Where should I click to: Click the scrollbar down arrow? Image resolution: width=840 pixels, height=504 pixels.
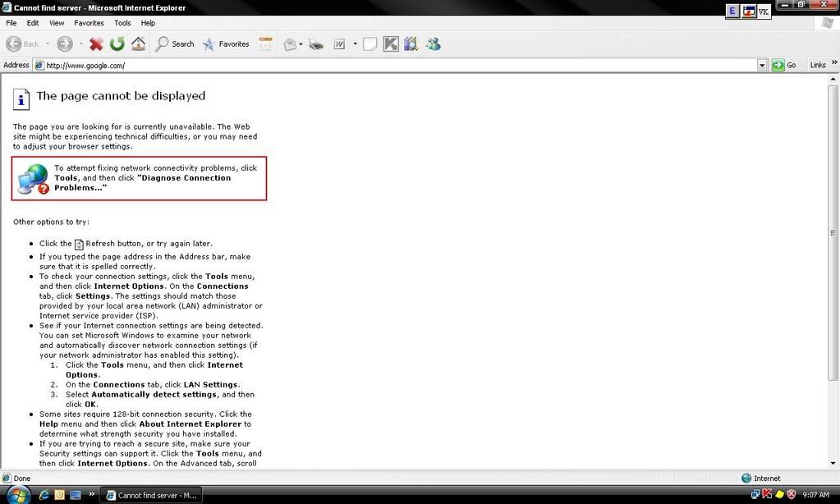point(833,463)
